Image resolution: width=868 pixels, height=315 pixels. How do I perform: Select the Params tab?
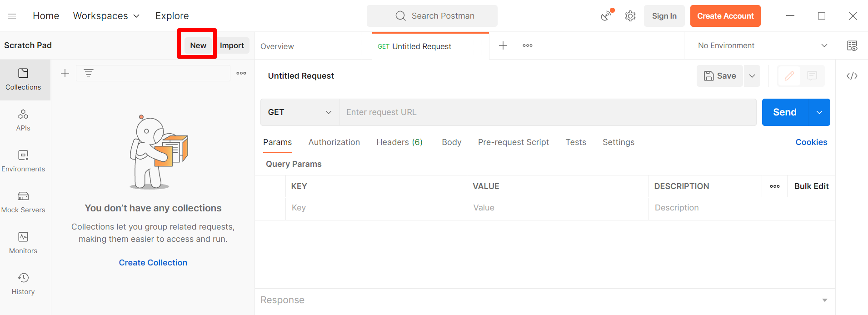click(278, 142)
